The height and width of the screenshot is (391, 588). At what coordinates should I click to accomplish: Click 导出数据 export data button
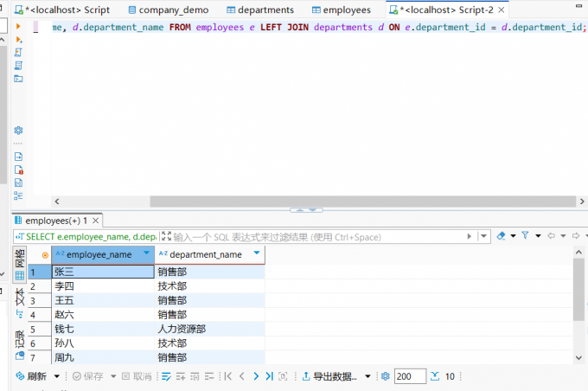pos(329,376)
